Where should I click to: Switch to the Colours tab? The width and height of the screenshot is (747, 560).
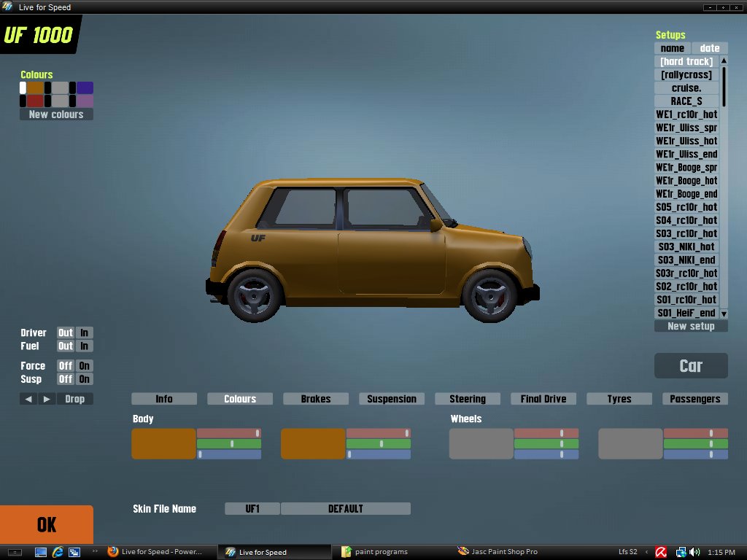[x=240, y=399]
